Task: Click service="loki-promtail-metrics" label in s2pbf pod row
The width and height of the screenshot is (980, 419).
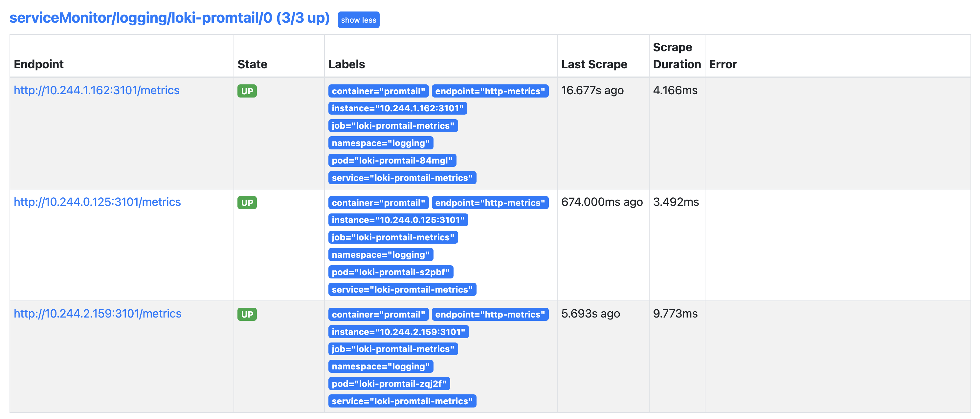Action: (x=402, y=290)
